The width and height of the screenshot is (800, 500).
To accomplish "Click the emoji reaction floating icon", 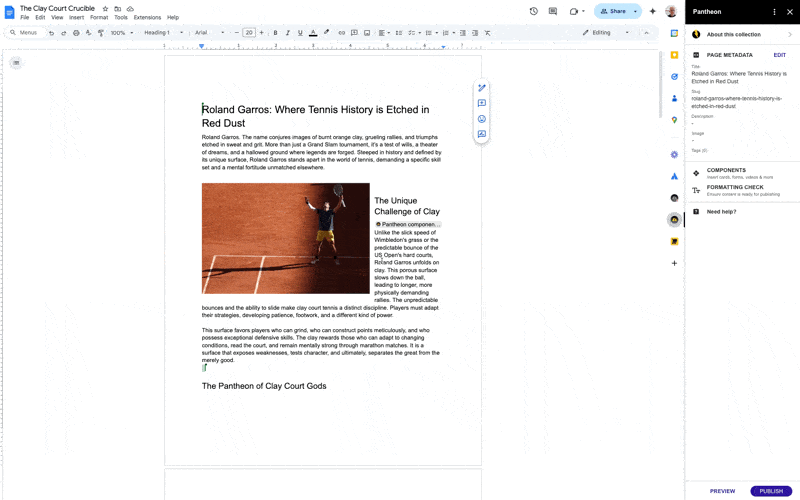I will coord(482,119).
